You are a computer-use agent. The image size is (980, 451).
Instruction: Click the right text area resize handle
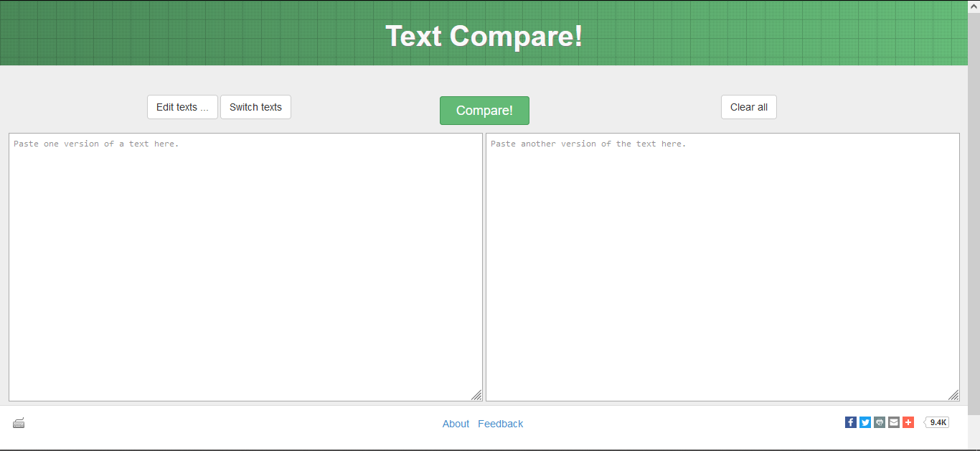tap(953, 395)
